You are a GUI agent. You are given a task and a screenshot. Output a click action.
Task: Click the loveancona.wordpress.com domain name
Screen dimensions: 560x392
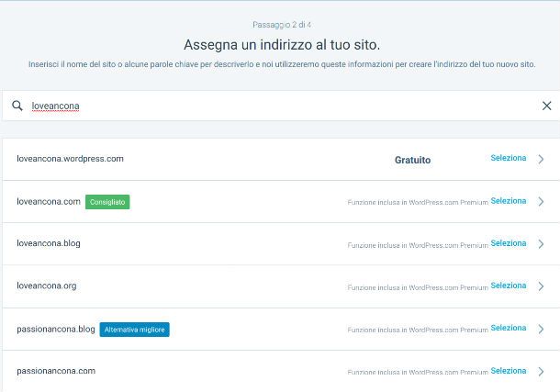tap(70, 159)
